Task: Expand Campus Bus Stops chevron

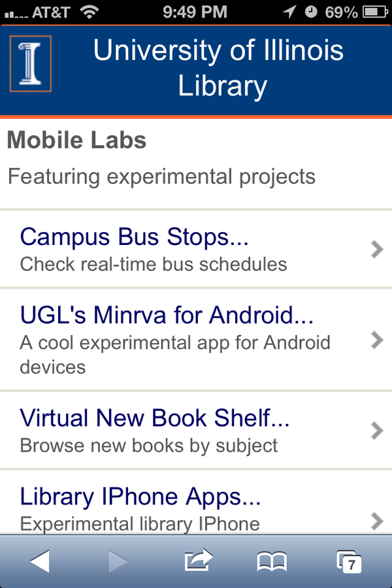Action: coord(376,249)
